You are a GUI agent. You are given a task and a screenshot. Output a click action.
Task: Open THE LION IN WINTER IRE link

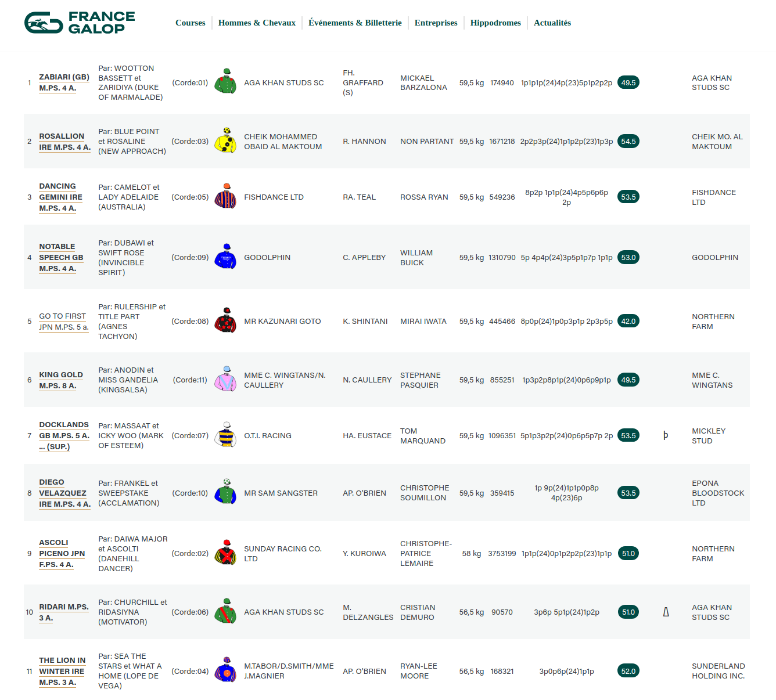(x=62, y=672)
